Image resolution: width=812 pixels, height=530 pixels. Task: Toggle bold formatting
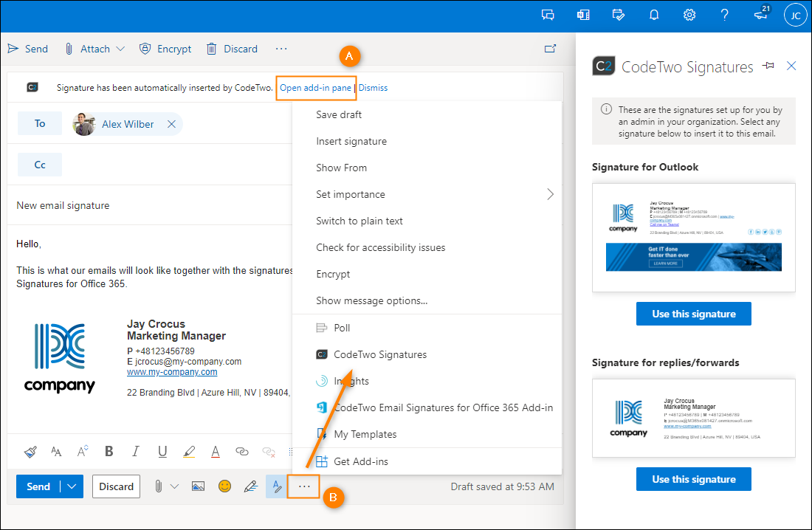109,451
